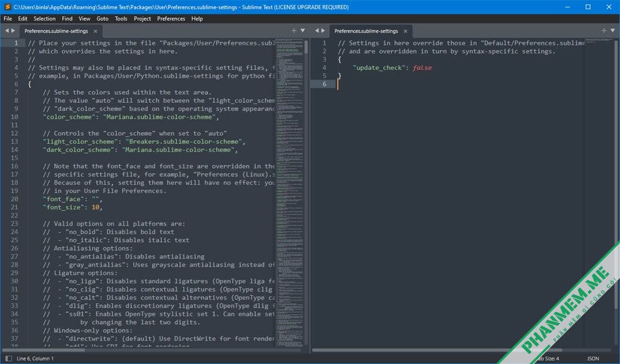620x364 pixels.
Task: Click the right pane horizontal scrollbar
Action: coord(437,350)
